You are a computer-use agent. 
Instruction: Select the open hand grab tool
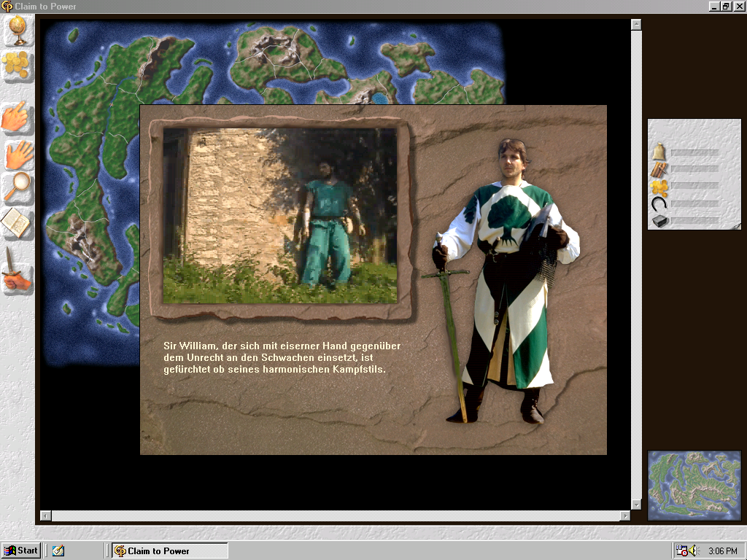pos(18,155)
